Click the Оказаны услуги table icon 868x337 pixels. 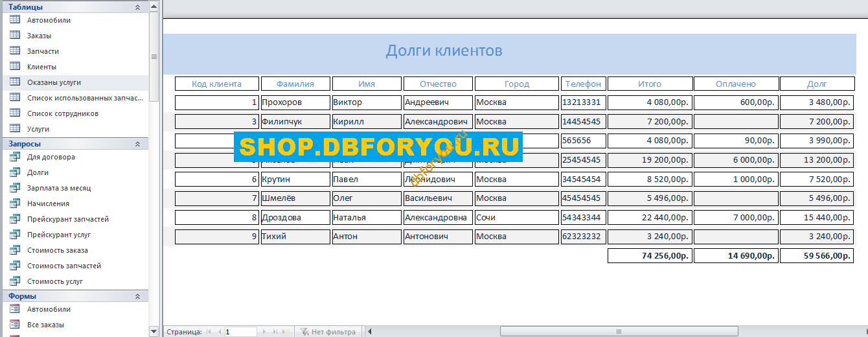[15, 82]
